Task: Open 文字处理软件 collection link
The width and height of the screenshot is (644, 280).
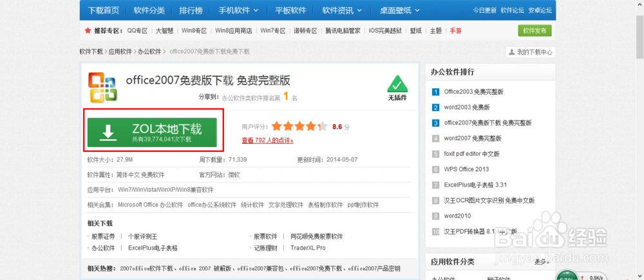Action: click(x=286, y=205)
